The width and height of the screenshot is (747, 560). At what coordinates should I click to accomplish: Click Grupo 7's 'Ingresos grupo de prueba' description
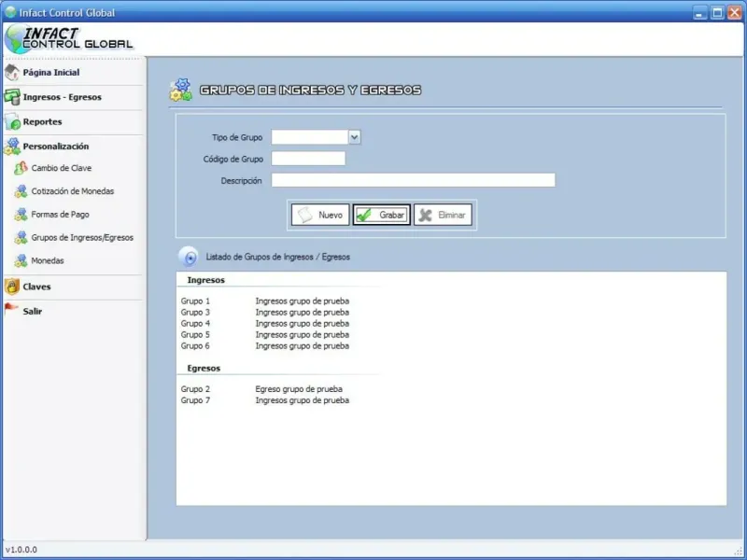[x=302, y=400]
